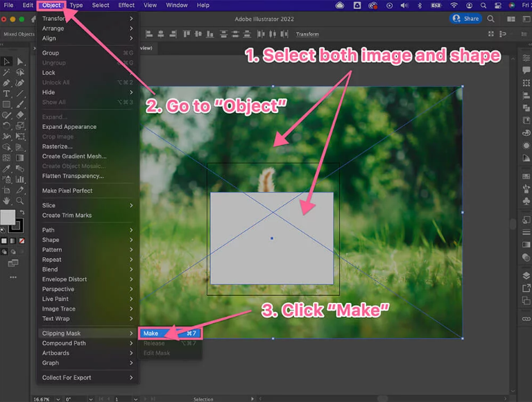Select the Column Graph tool
This screenshot has width=532, height=402.
20,180
